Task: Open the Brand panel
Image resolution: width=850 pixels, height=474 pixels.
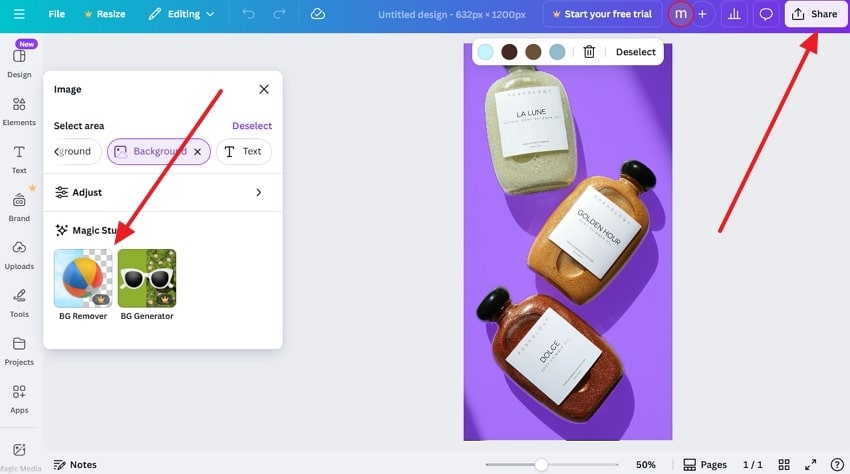Action: tap(19, 207)
